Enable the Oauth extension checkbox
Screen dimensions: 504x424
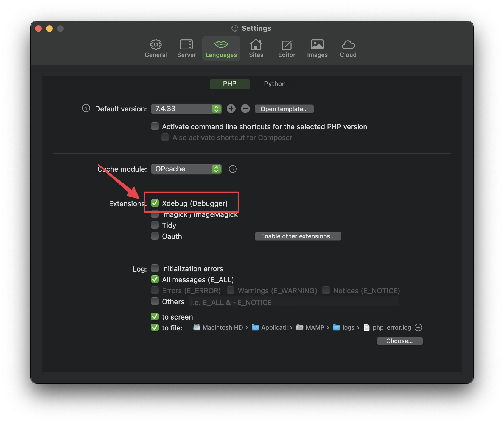click(x=155, y=236)
